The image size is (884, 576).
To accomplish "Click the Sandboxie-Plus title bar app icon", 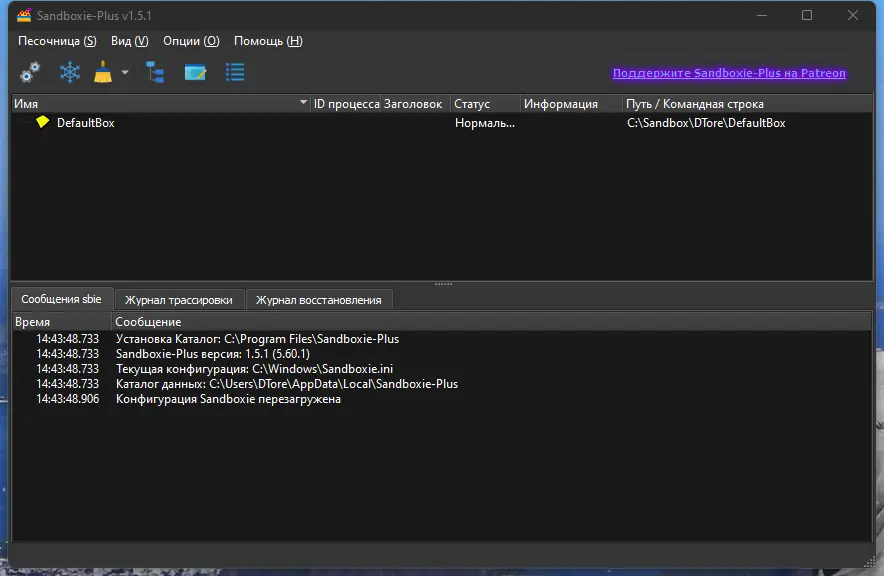I will point(24,16).
